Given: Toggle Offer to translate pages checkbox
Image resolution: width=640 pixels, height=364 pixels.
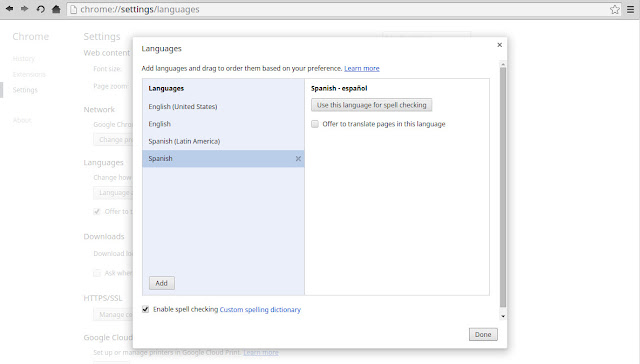Looking at the screenshot, I should click(x=315, y=124).
